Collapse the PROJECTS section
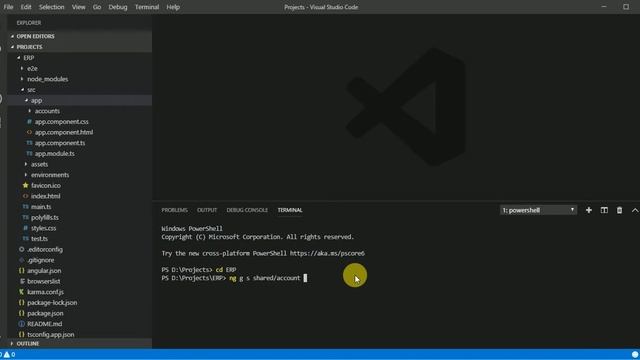The image size is (640, 360). tap(80, 47)
